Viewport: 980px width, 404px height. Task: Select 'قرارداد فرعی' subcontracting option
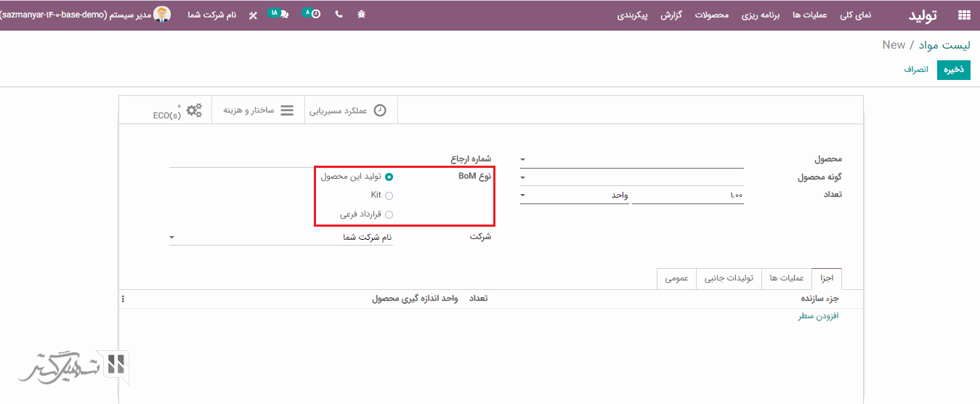click(389, 214)
